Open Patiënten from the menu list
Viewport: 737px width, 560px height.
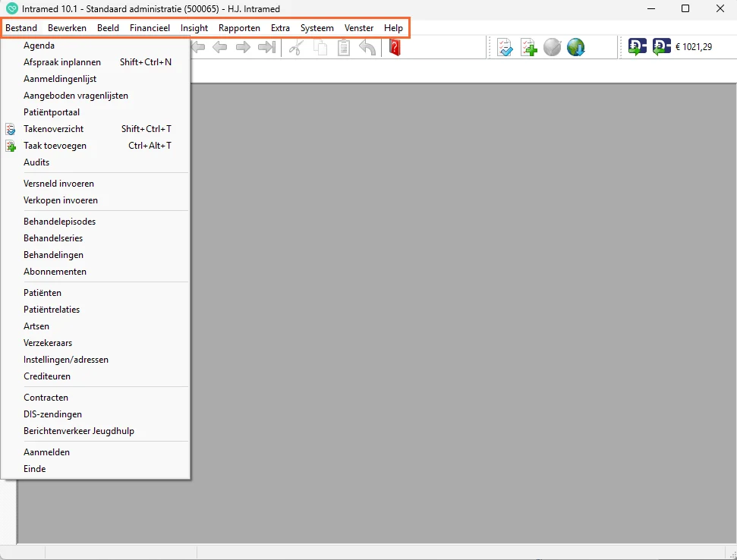43,293
